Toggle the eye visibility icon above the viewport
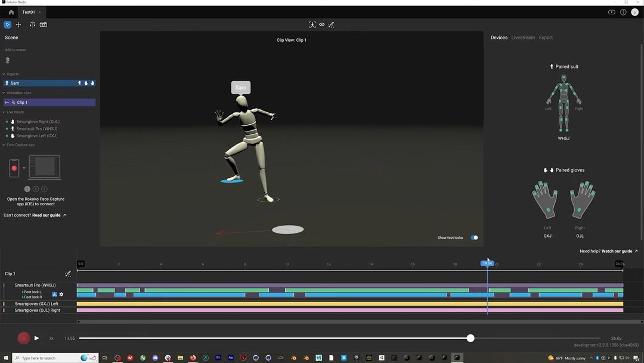This screenshot has width=644, height=363. (x=322, y=24)
